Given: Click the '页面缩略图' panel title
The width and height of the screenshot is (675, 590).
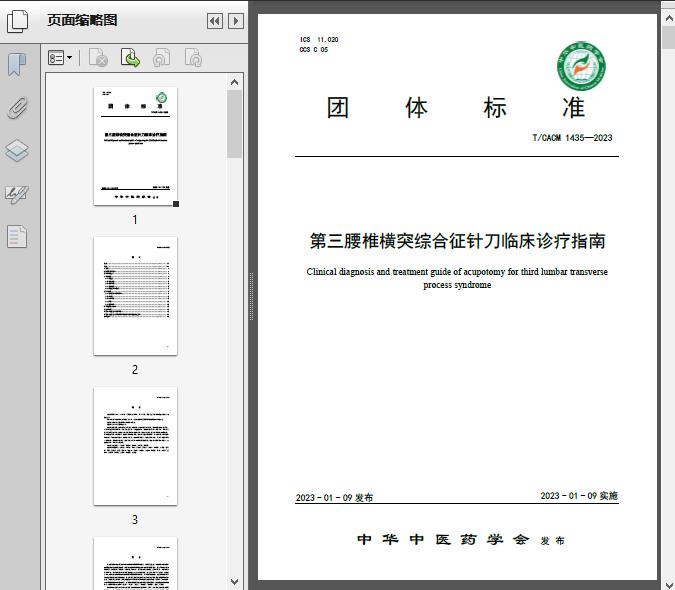Looking at the screenshot, I should coord(82,20).
